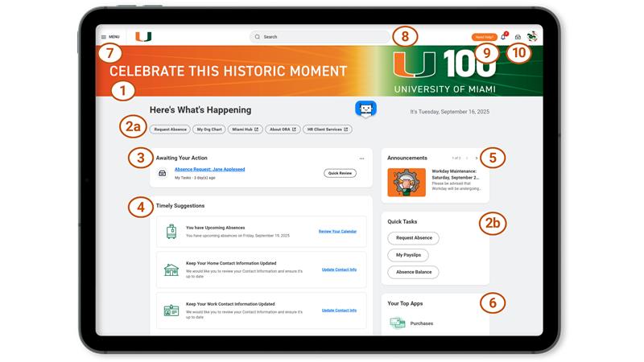Open the hamburger MENU button
The width and height of the screenshot is (644, 362).
110,37
